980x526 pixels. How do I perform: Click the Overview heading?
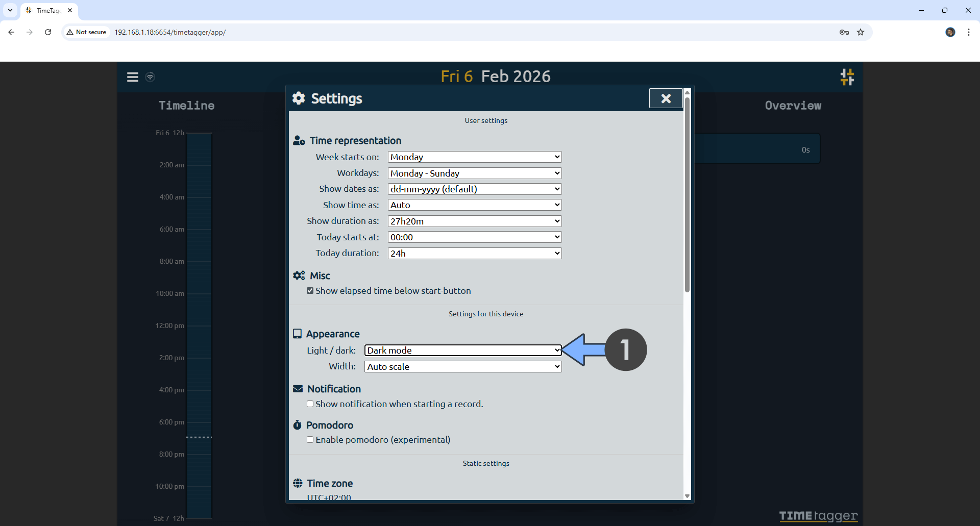click(793, 106)
